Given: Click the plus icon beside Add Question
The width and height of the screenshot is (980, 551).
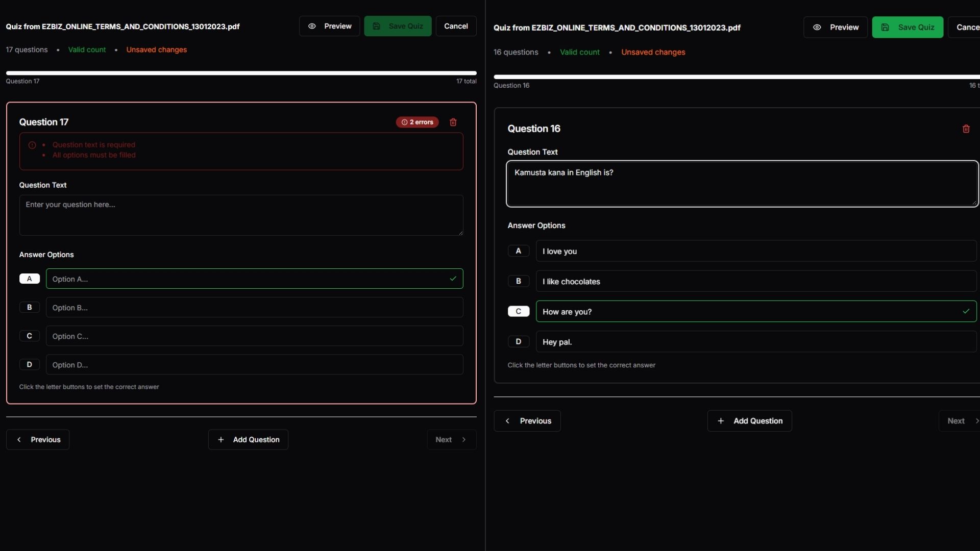Looking at the screenshot, I should click(220, 439).
